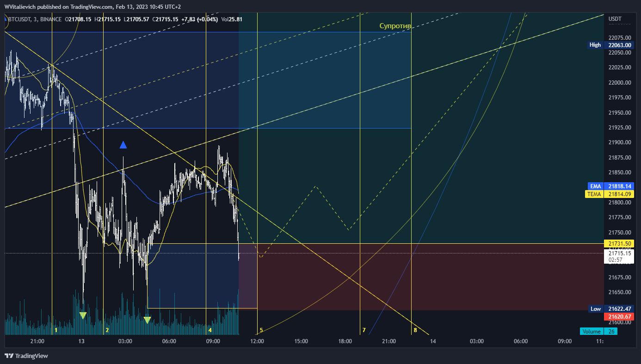The height and width of the screenshot is (364, 641).
Task: Click the 21650.00 price axis tick
Action: tap(620, 292)
